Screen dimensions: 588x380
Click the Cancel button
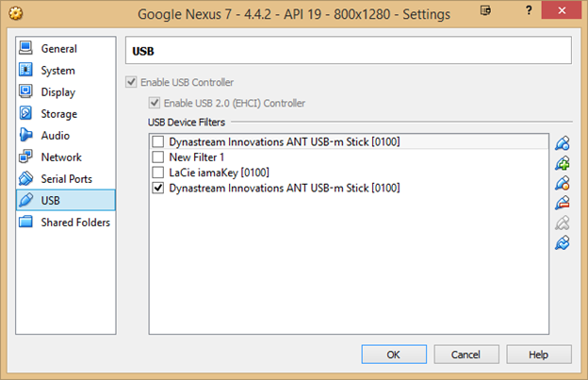(466, 355)
